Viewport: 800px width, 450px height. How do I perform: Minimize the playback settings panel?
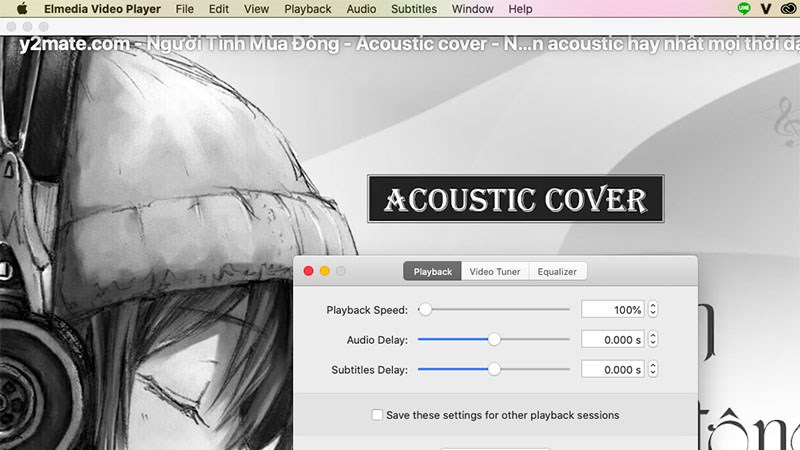[325, 271]
